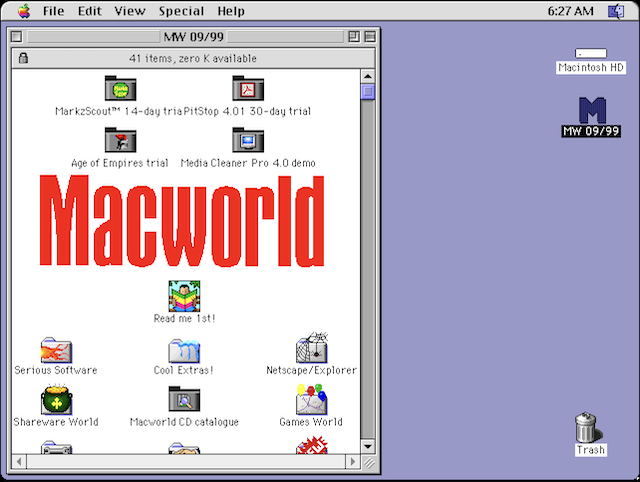Open the View menu

coord(130,11)
